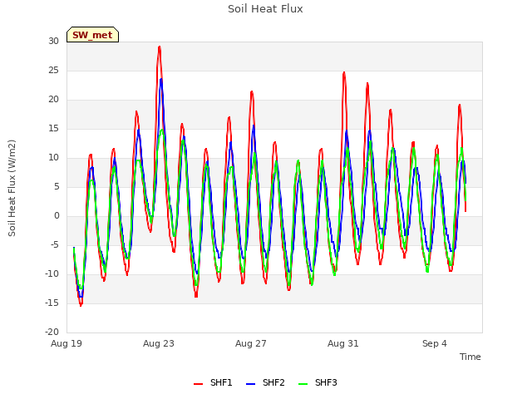Click the highest red SHF1 peak near Aug 23
The image size is (532, 399).
[160, 47]
